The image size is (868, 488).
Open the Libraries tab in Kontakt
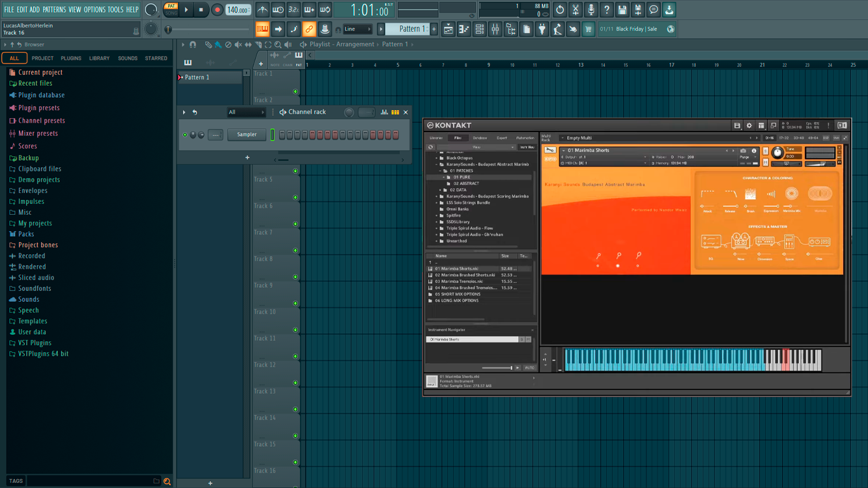(436, 138)
